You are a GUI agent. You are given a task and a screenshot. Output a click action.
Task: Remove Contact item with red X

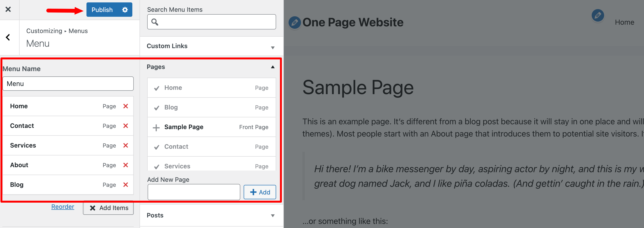tap(126, 126)
